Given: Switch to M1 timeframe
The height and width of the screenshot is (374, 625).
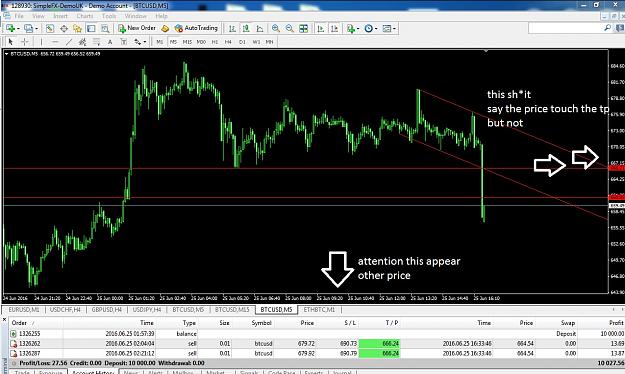Looking at the screenshot, I should [160, 41].
